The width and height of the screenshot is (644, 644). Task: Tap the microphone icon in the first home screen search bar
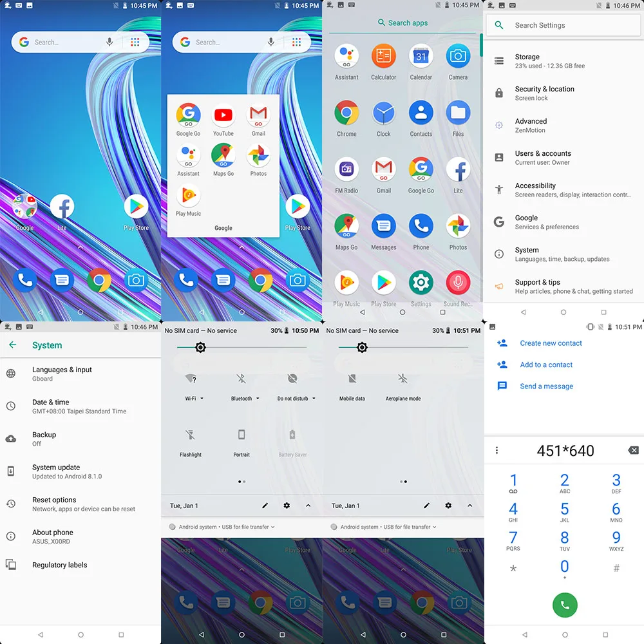click(109, 42)
